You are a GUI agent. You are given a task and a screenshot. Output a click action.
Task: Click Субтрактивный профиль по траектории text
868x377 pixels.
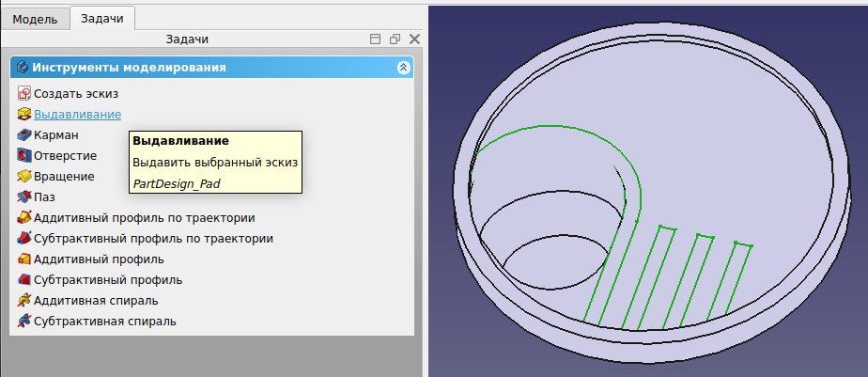point(153,239)
